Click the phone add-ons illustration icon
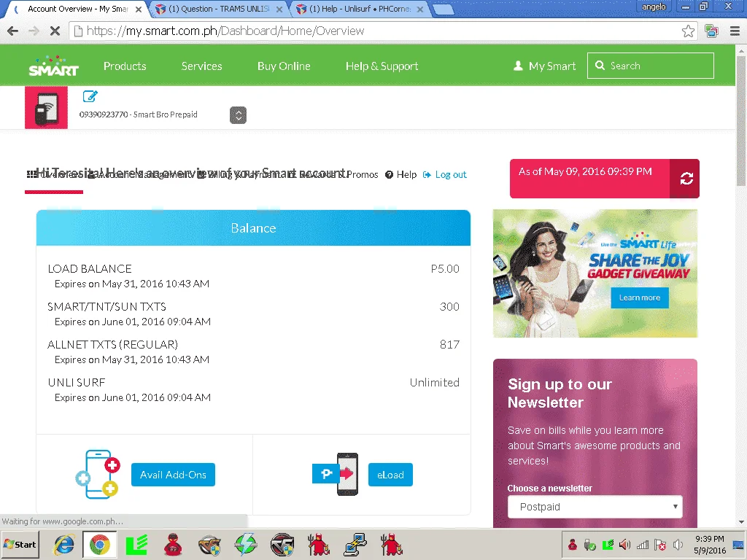Viewport: 747px width, 560px height. click(x=98, y=474)
